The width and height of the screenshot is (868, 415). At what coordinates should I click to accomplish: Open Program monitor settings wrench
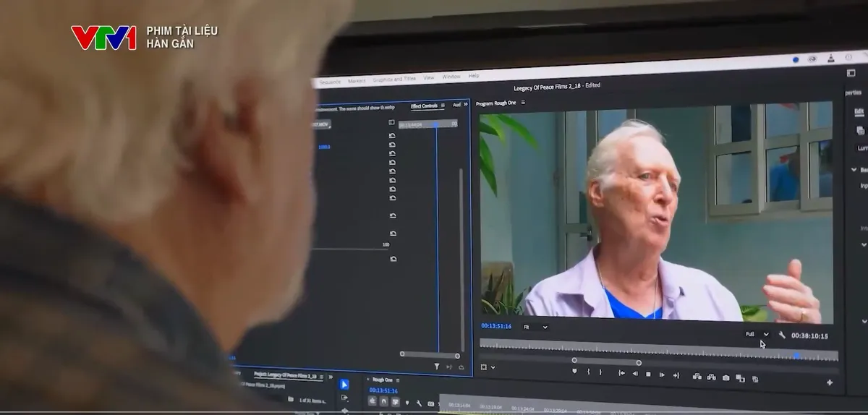pyautogui.click(x=782, y=335)
